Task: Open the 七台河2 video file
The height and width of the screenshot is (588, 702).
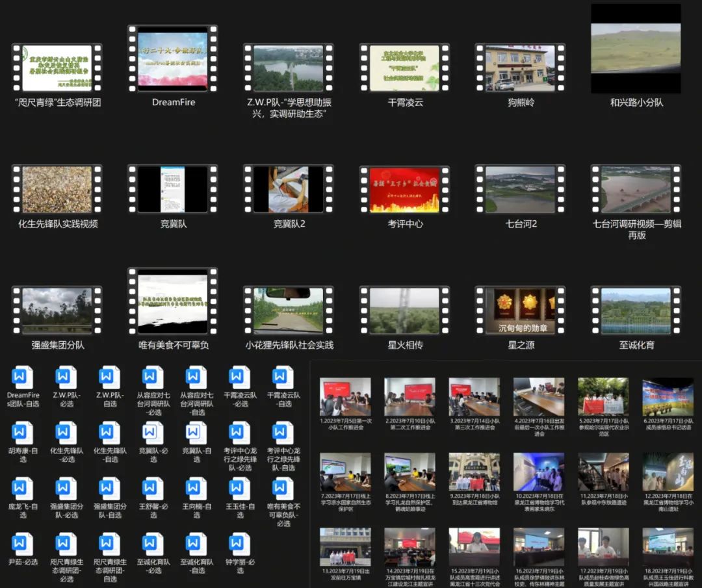Action: (521, 189)
